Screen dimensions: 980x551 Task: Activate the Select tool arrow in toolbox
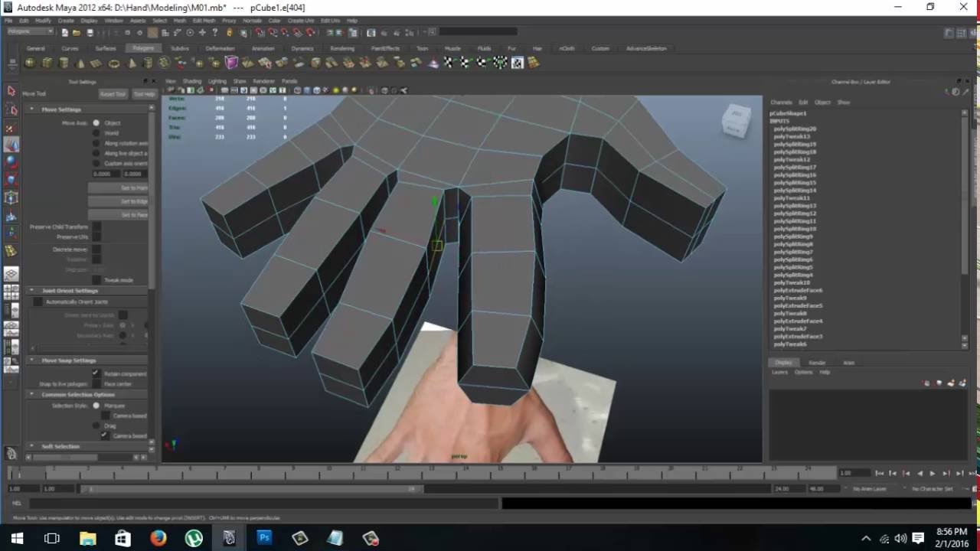tap(11, 91)
